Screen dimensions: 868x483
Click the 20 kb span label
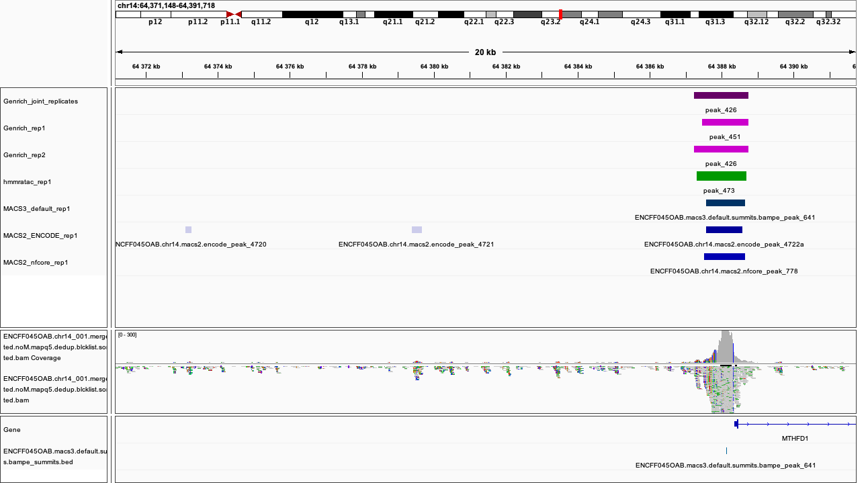(485, 52)
